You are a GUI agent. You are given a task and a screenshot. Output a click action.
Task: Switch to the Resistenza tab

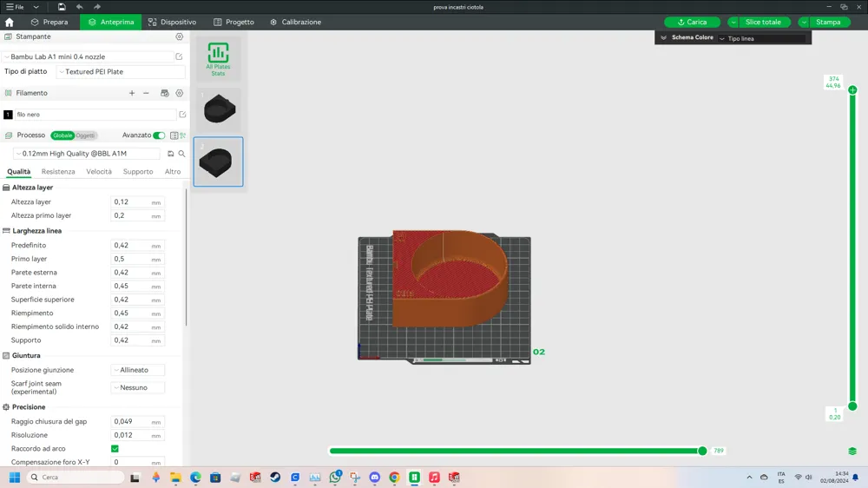[58, 172]
